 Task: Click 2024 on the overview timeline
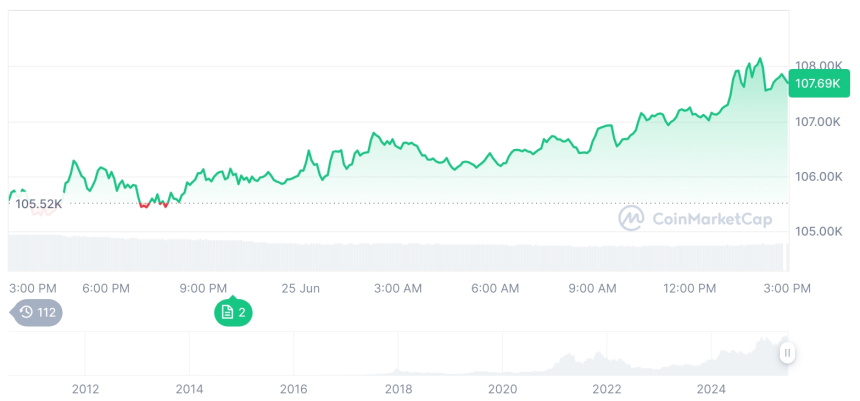[711, 389]
